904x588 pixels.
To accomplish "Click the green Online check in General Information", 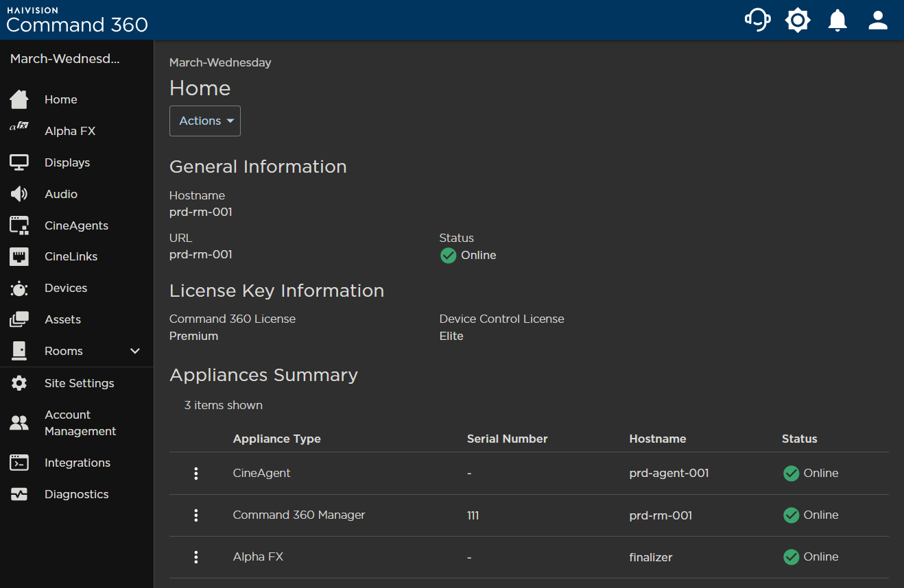I will (x=449, y=256).
